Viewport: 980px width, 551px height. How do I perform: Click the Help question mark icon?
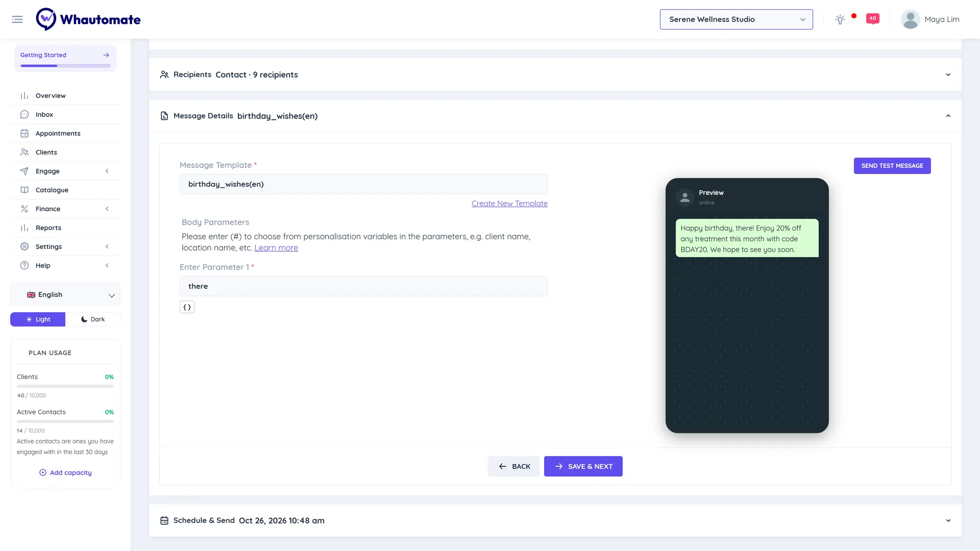pos(24,266)
